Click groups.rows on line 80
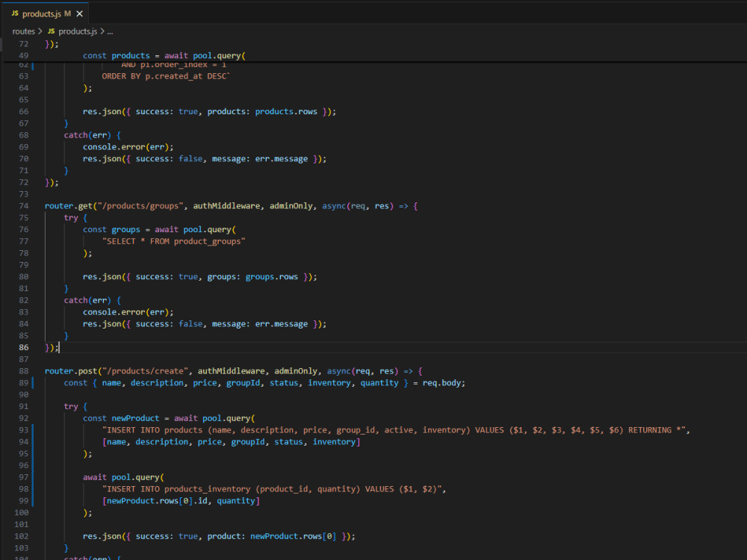Image resolution: width=747 pixels, height=560 pixels. click(272, 277)
